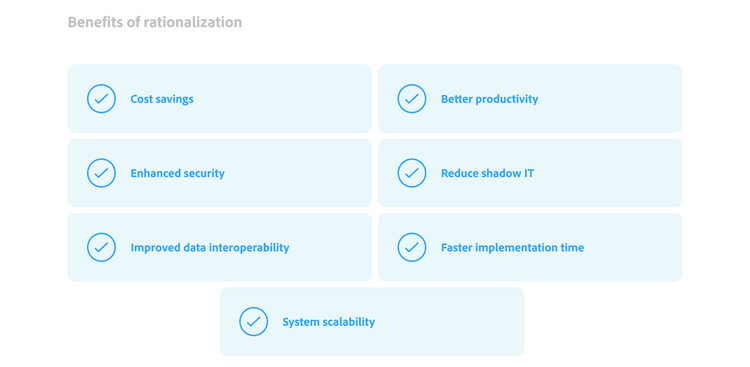Select the Cost savings text label
The width and height of the screenshot is (750, 367).
pos(162,99)
